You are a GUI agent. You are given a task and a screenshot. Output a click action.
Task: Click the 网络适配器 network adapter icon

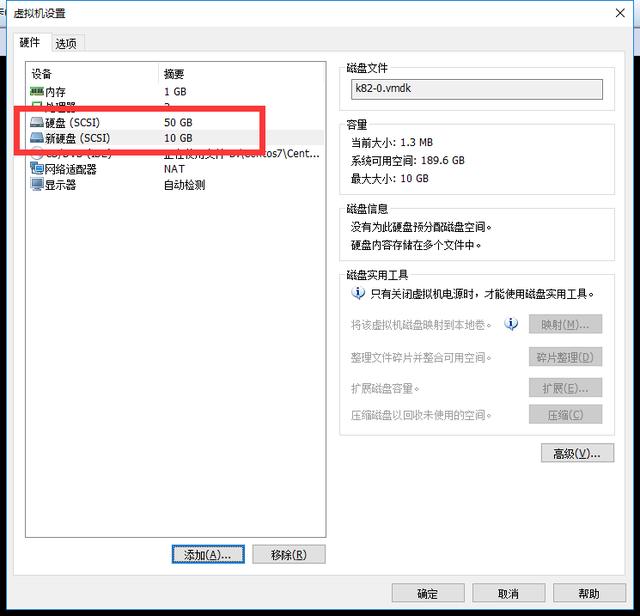click(37, 168)
